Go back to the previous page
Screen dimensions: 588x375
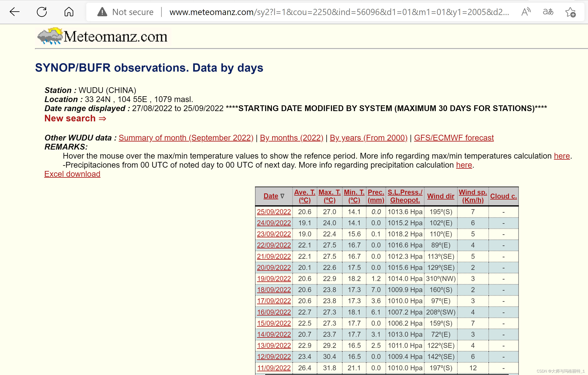coord(14,12)
